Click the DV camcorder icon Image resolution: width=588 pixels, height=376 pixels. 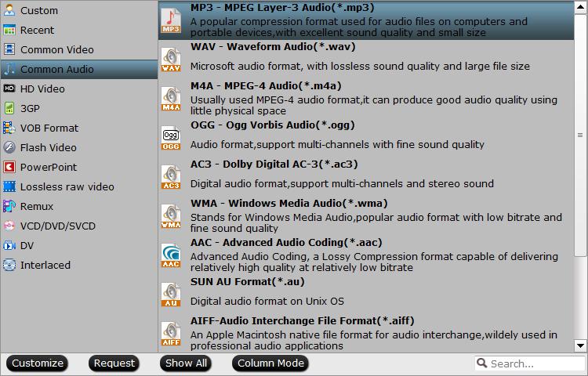(x=9, y=245)
